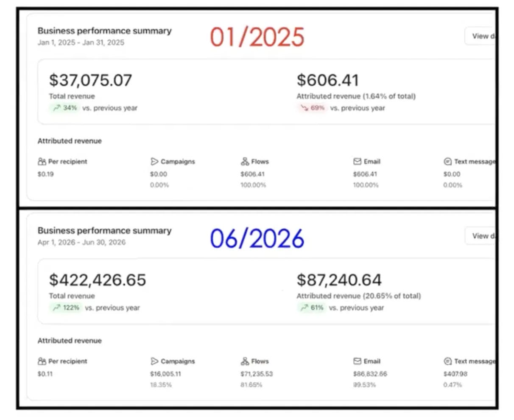Click the Per recipient icon in Apr–Jun 2026 panel
Image resolution: width=514 pixels, height=420 pixels.
click(42, 361)
